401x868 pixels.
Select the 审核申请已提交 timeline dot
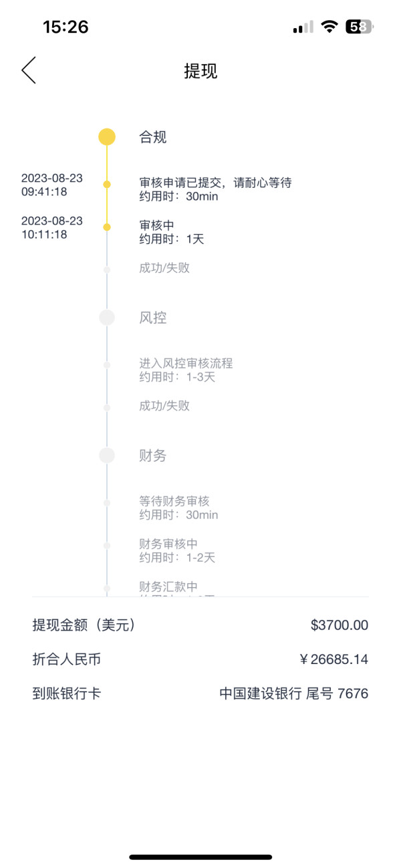[x=107, y=184]
